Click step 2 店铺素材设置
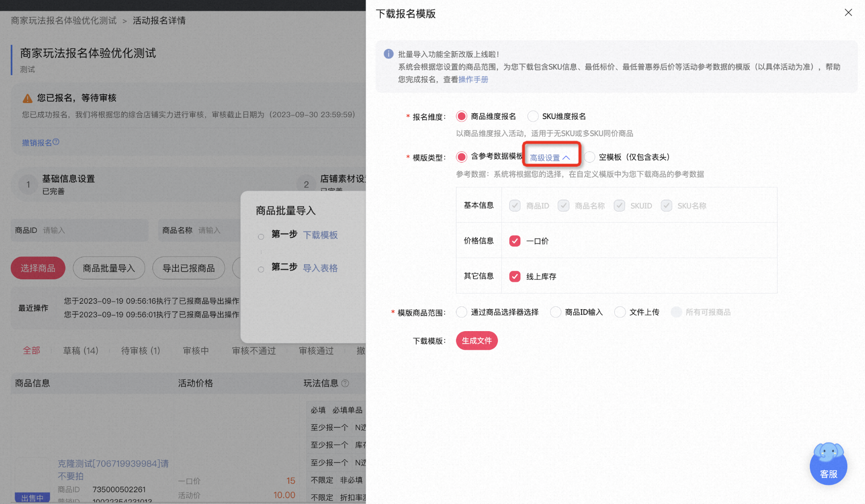Screen dimensions: 865x504 click(343, 179)
